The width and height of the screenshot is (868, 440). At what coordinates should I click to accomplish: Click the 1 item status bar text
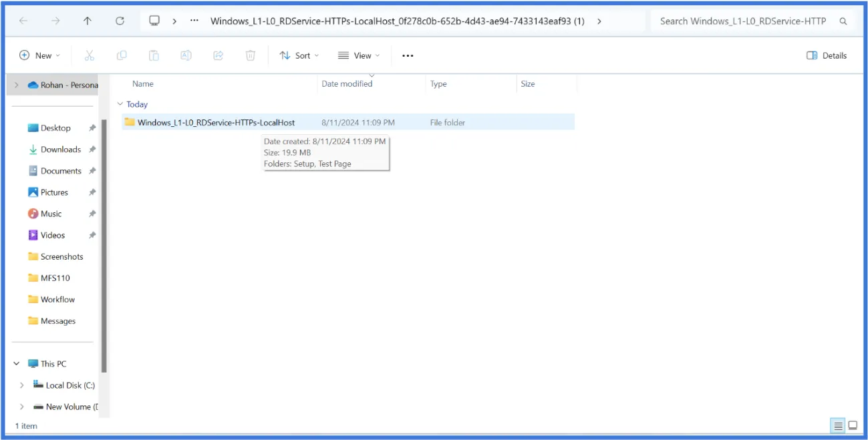coord(26,426)
